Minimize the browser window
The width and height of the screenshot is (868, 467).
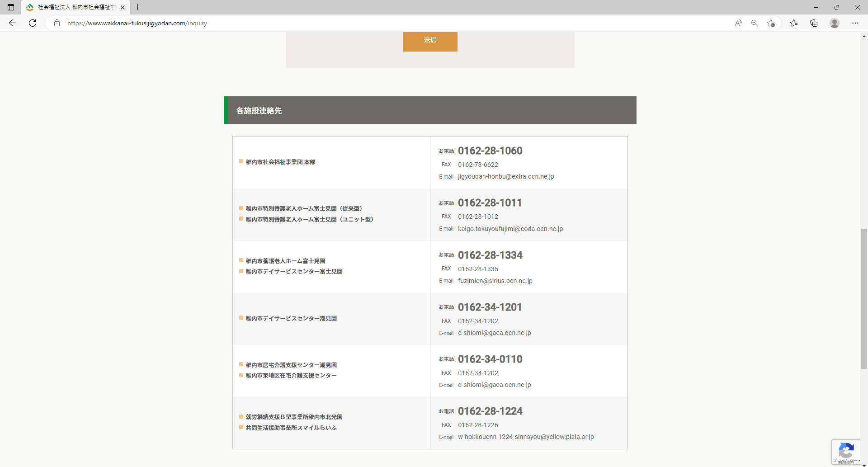tap(816, 7)
